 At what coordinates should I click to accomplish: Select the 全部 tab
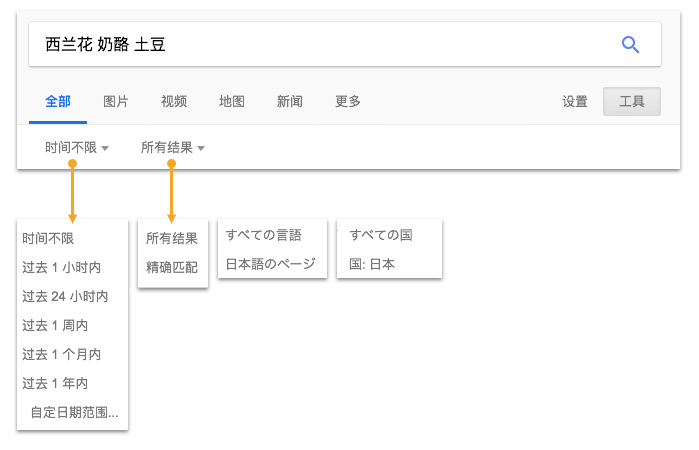click(x=58, y=101)
